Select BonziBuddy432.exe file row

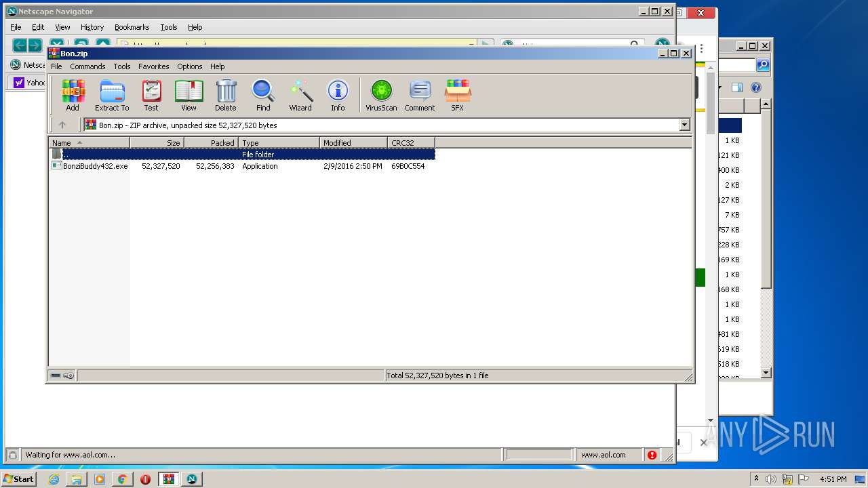tap(242, 166)
